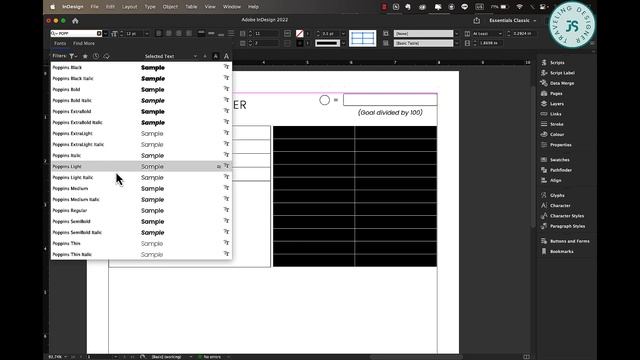Select the largest sample text size icon
Viewport: 640px width, 360px height.
(x=226, y=56)
